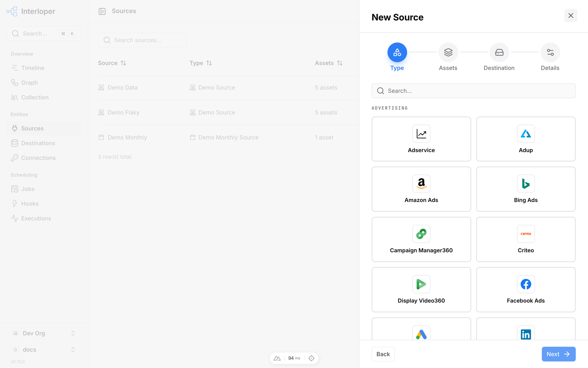Focus the global Search box in the sidebar
Image resolution: width=588 pixels, height=368 pixels.
point(44,34)
